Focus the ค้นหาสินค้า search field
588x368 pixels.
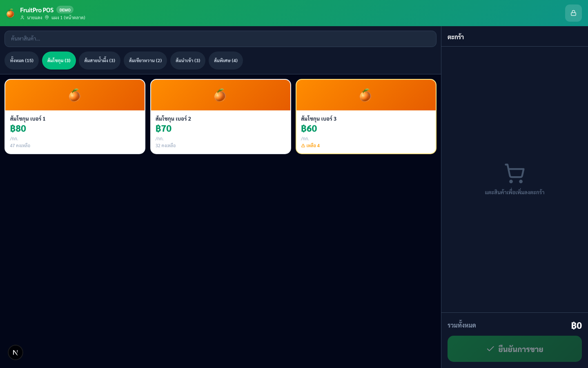click(x=220, y=39)
